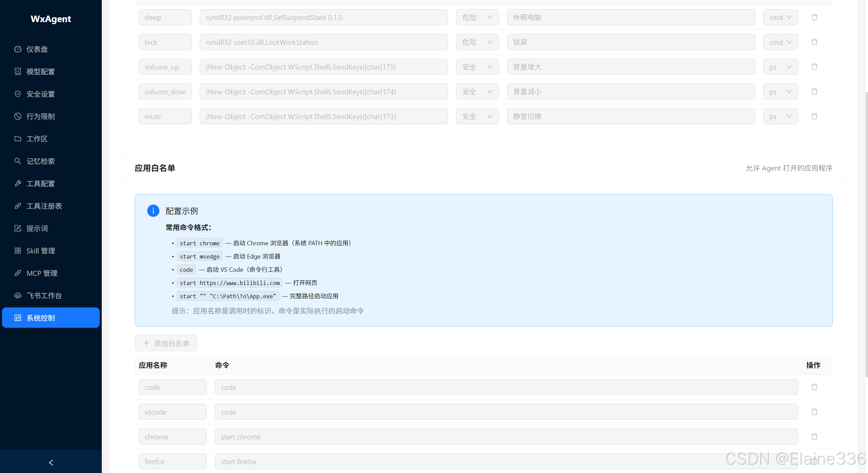Go to 仪表盘 menu item

[x=51, y=49]
